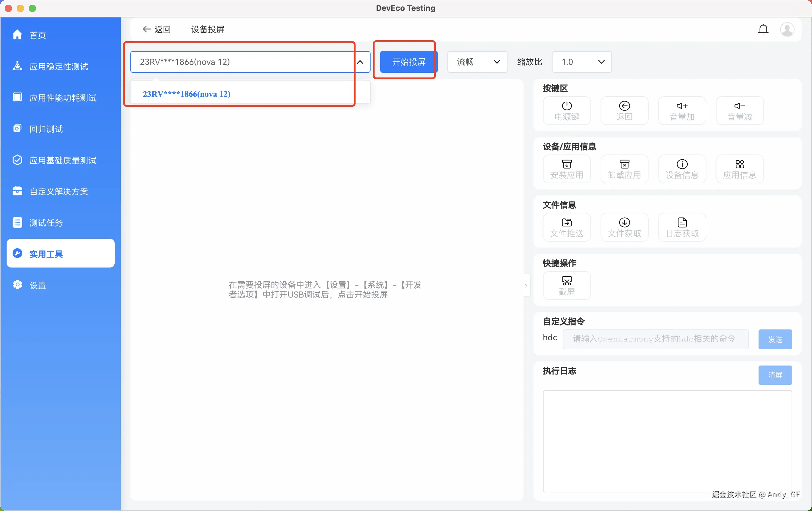Collapse right panel with arrow handle
This screenshot has width=812, height=511.
click(x=526, y=286)
